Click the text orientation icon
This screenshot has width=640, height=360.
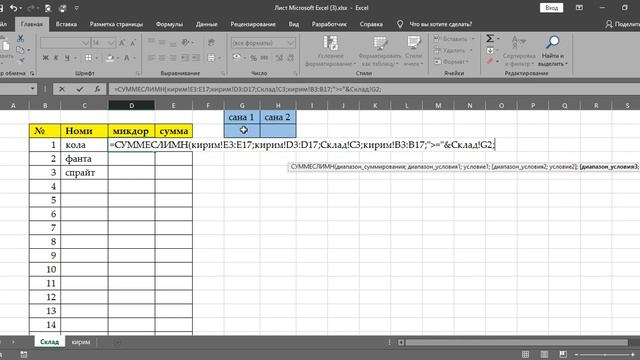click(x=186, y=42)
